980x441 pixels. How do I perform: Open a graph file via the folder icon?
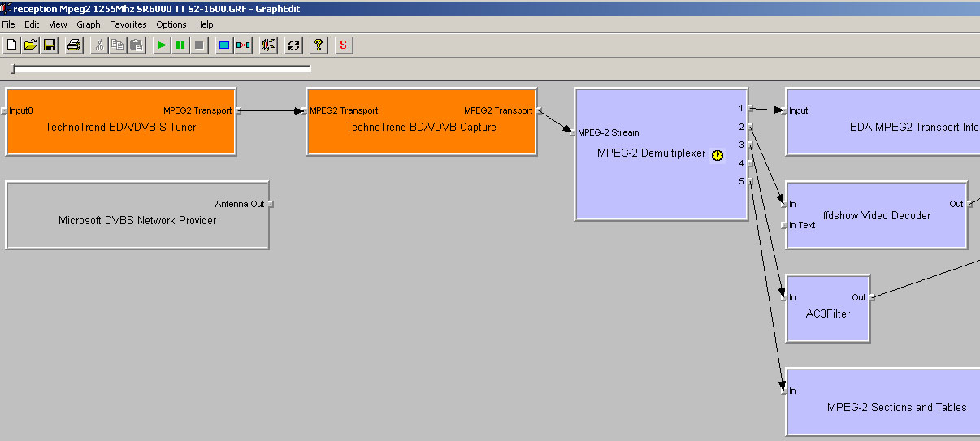30,45
